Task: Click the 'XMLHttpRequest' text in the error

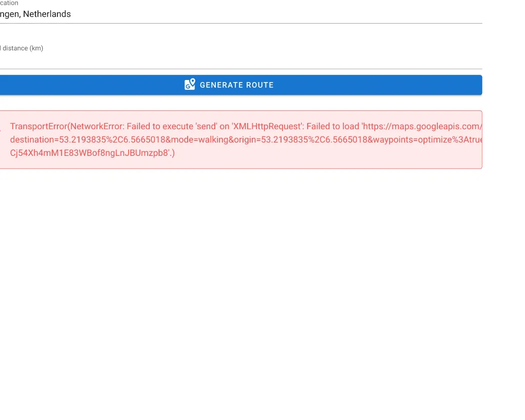Action: click(x=267, y=126)
